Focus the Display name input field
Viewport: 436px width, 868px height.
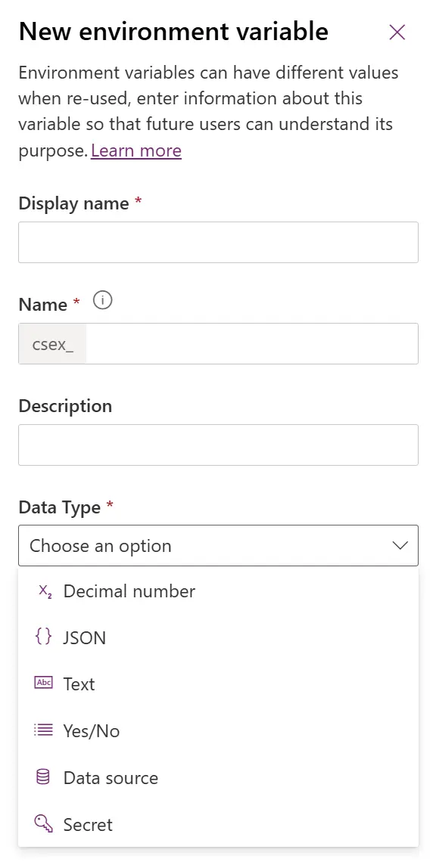click(218, 243)
